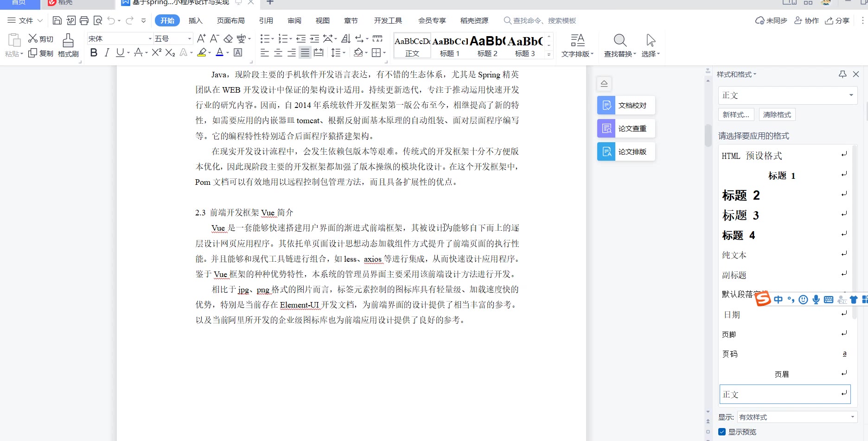Click the 新样式... button
This screenshot has height=441, width=868.
point(736,114)
